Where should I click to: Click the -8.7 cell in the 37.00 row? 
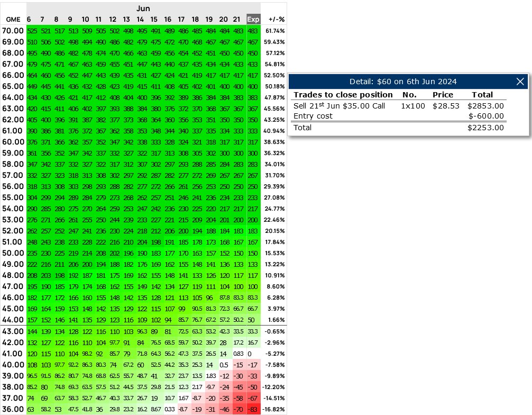point(197,398)
